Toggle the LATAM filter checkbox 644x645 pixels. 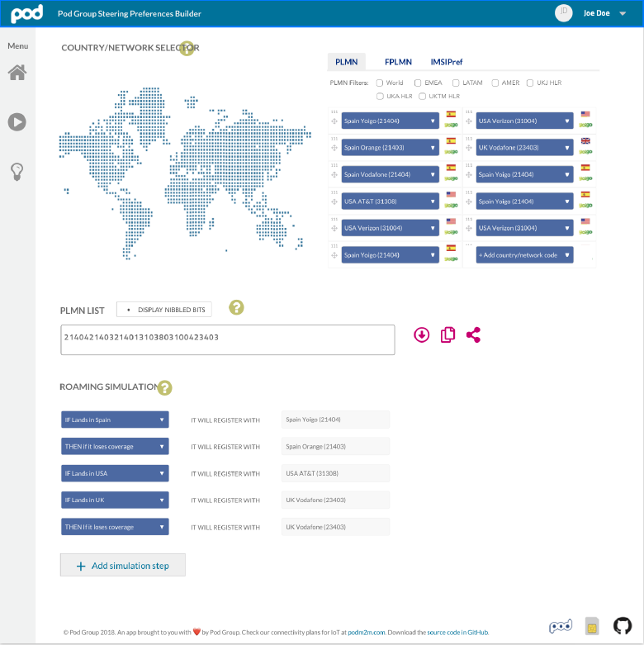click(x=456, y=83)
